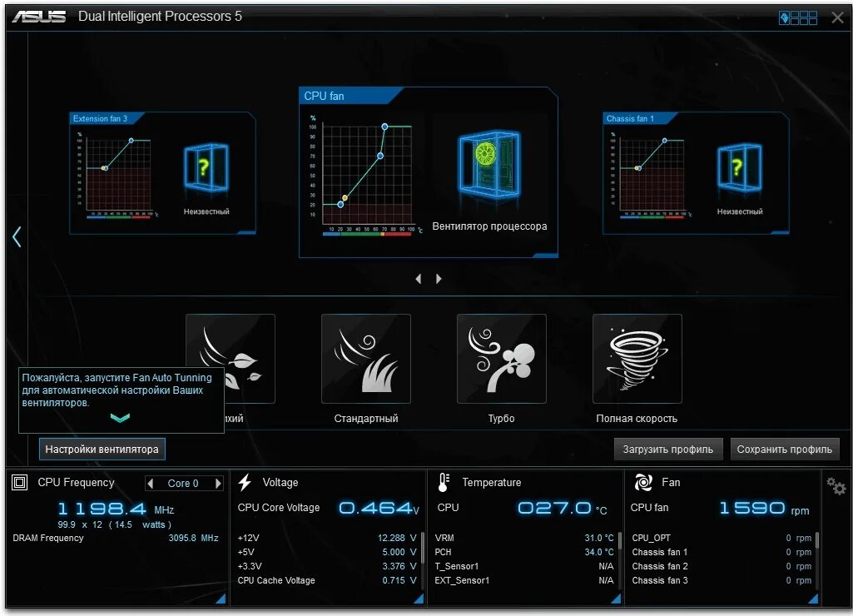Click the second-highest CPU fan curve point

(x=380, y=156)
